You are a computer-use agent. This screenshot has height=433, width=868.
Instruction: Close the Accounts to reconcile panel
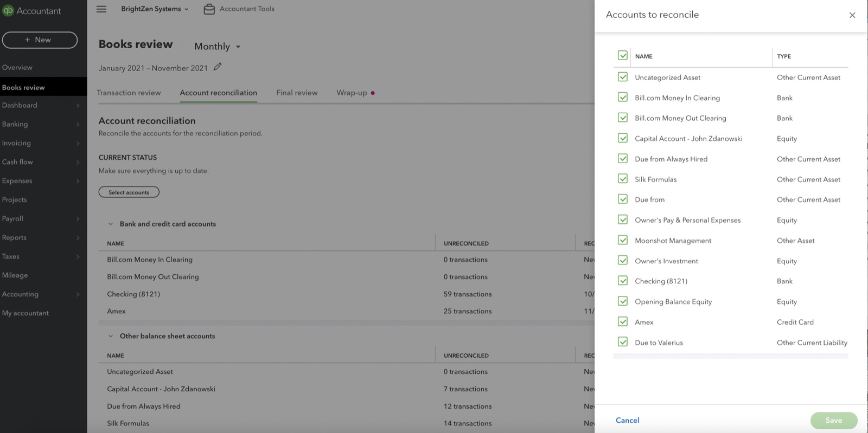[852, 15]
